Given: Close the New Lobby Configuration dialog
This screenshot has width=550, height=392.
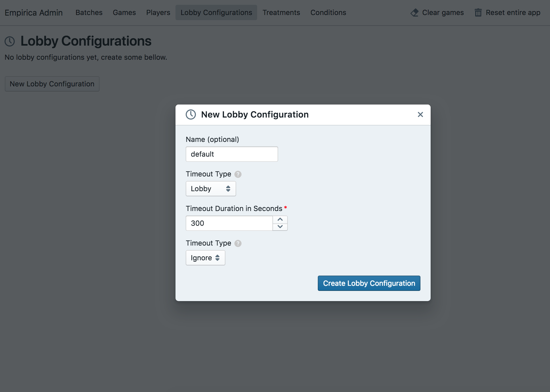Looking at the screenshot, I should click(420, 114).
